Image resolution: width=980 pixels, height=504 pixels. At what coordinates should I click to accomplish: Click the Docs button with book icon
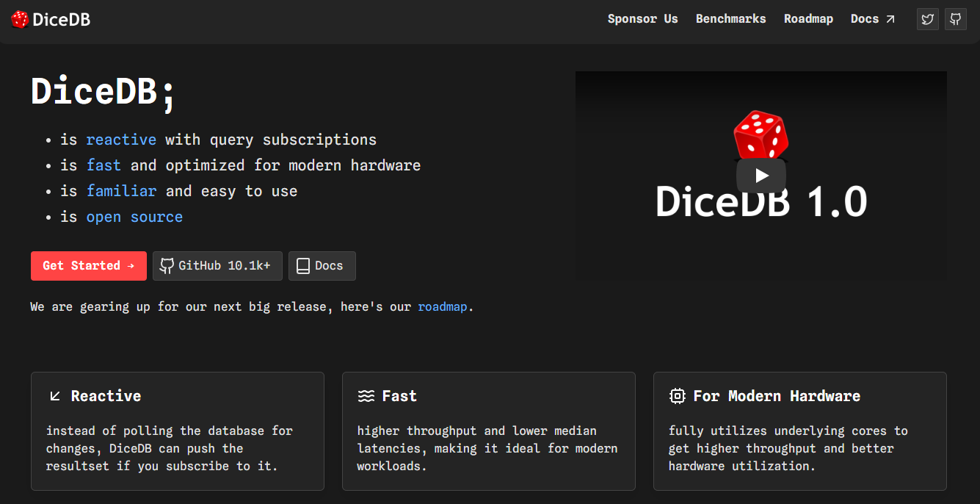[322, 266]
